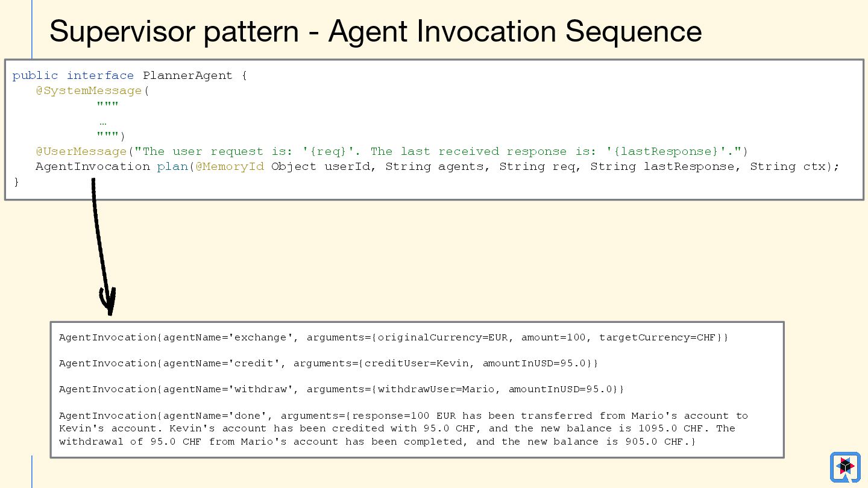
Task: Click the 'plan' method name
Action: [172, 166]
